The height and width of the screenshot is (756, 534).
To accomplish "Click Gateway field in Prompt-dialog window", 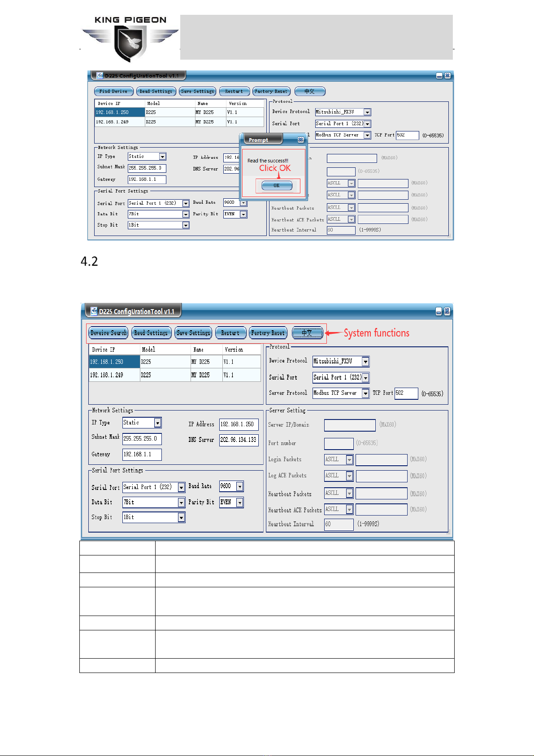I will tap(147, 179).
